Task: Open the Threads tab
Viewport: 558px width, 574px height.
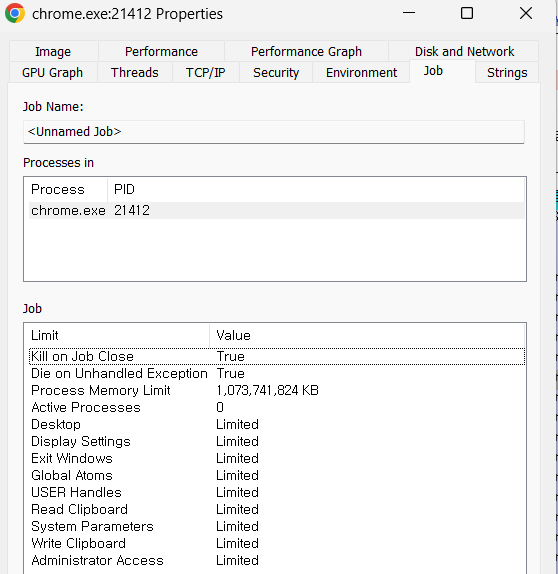Action: pyautogui.click(x=135, y=72)
